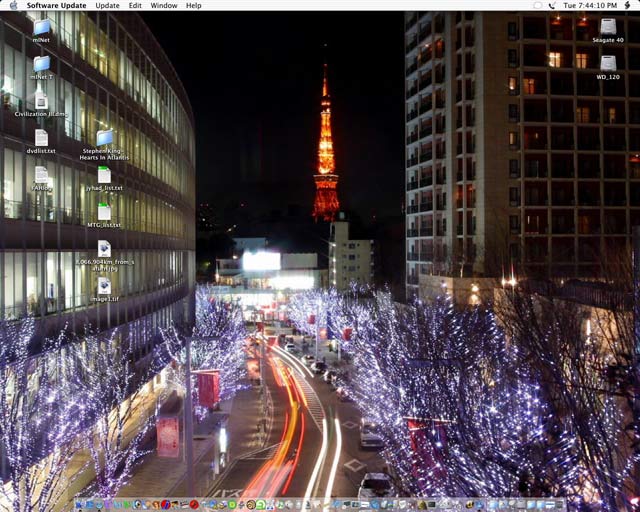Select the jyhad_list.txt file
The width and height of the screenshot is (640, 512).
[x=104, y=175]
